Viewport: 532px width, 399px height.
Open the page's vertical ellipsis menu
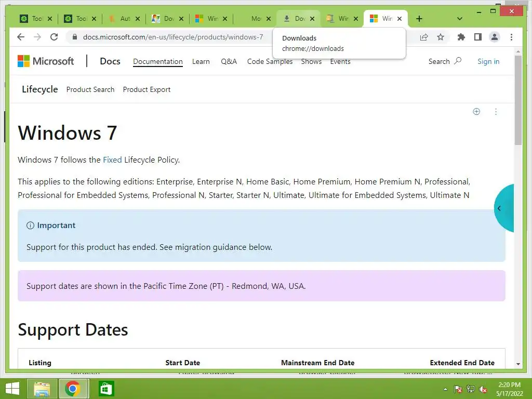point(496,112)
